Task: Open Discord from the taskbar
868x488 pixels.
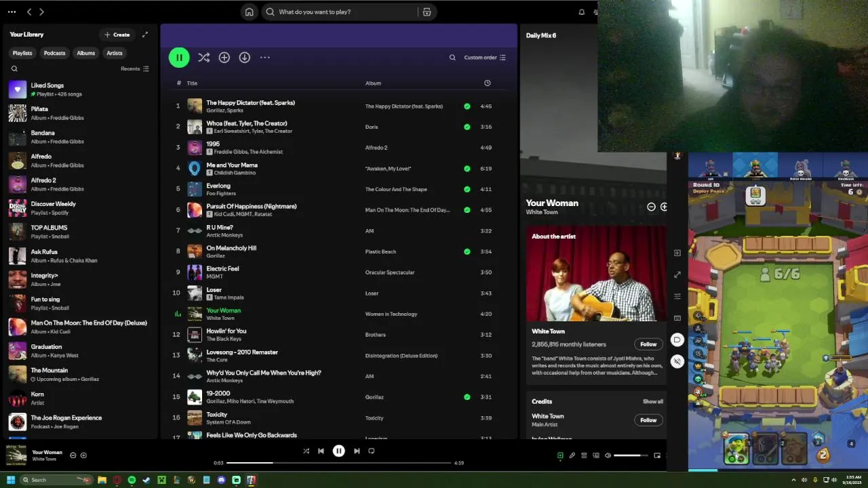Action: pos(221,480)
